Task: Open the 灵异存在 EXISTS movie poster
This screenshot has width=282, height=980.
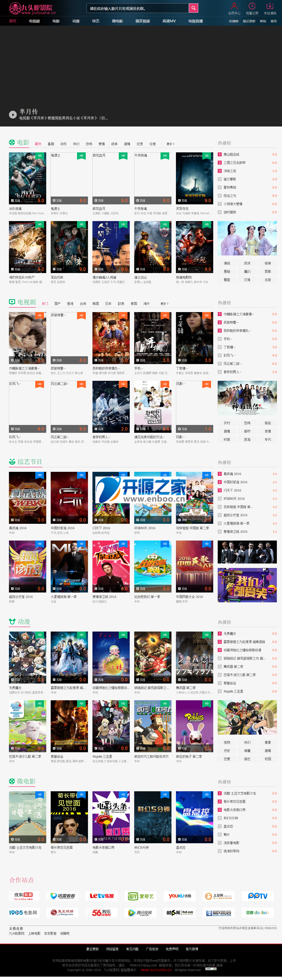Action: 194,178
